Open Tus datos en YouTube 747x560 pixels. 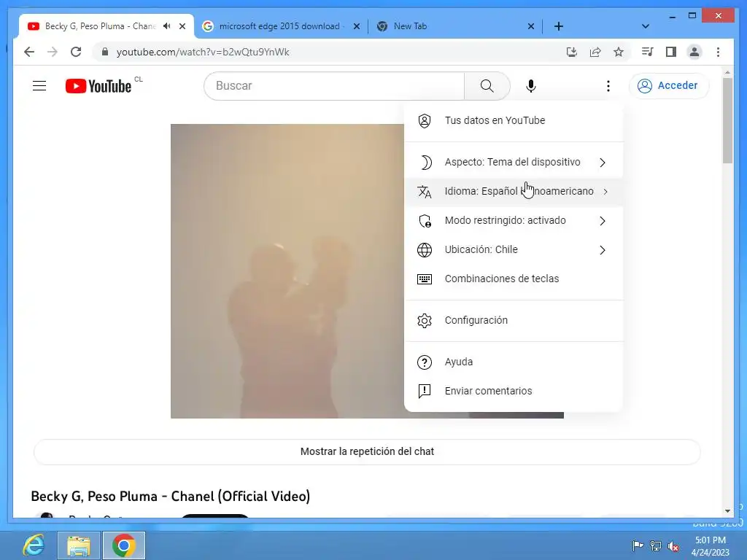514,120
